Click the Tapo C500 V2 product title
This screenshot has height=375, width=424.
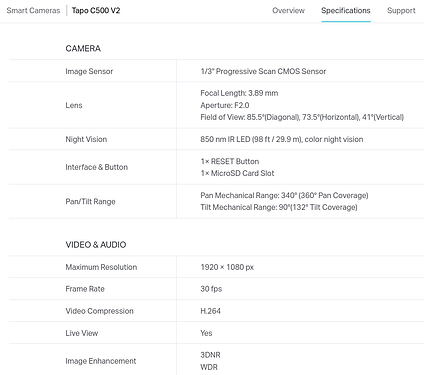point(96,11)
